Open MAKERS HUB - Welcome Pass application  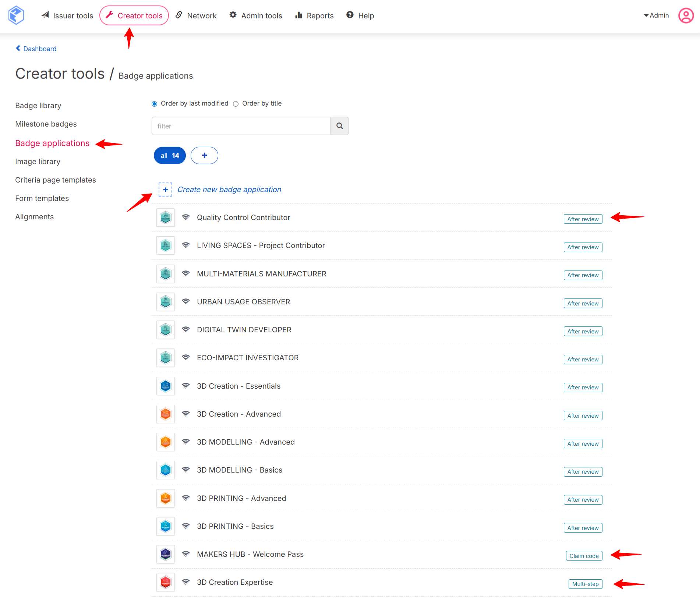coord(250,554)
